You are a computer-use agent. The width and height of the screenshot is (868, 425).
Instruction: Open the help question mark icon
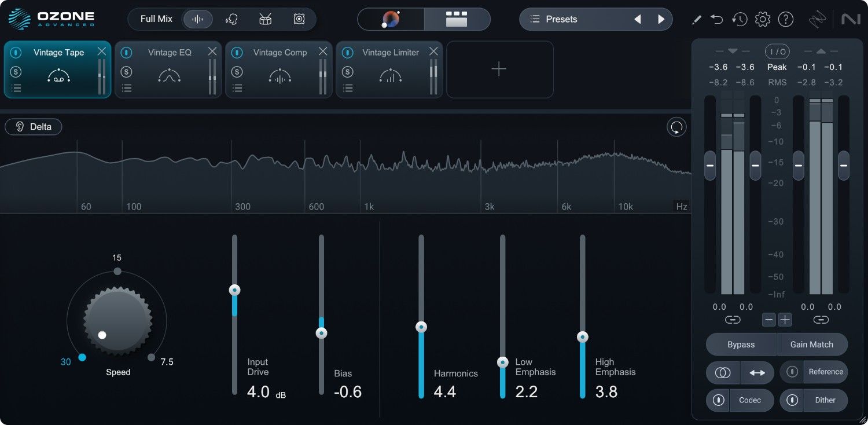pyautogui.click(x=785, y=19)
